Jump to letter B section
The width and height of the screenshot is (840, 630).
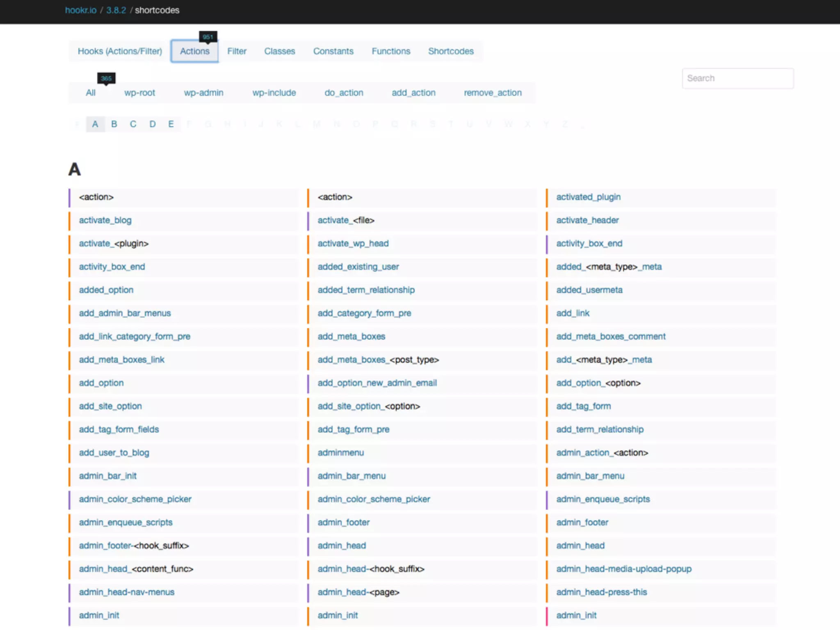click(114, 124)
